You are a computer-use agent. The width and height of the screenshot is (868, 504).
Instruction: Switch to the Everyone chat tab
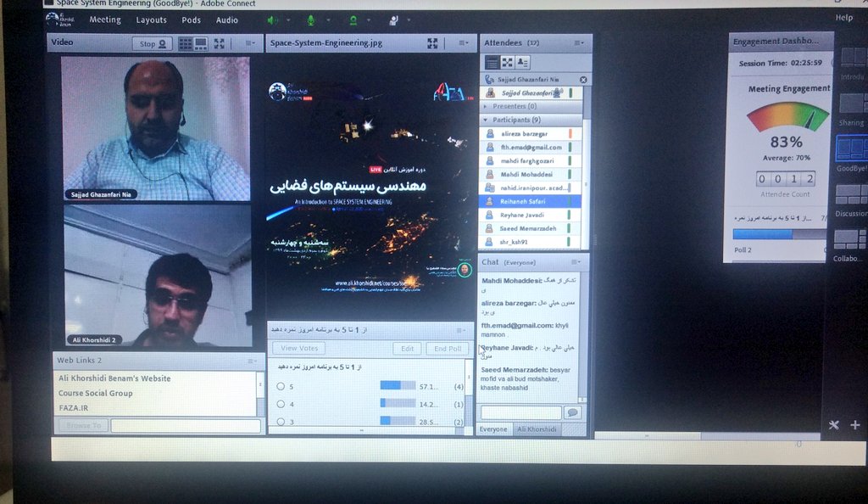point(493,429)
